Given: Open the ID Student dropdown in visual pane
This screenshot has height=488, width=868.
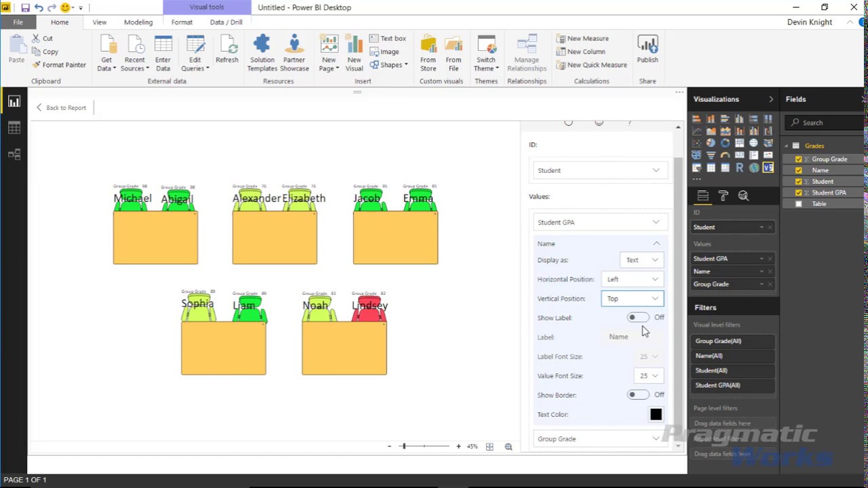Looking at the screenshot, I should tap(599, 170).
